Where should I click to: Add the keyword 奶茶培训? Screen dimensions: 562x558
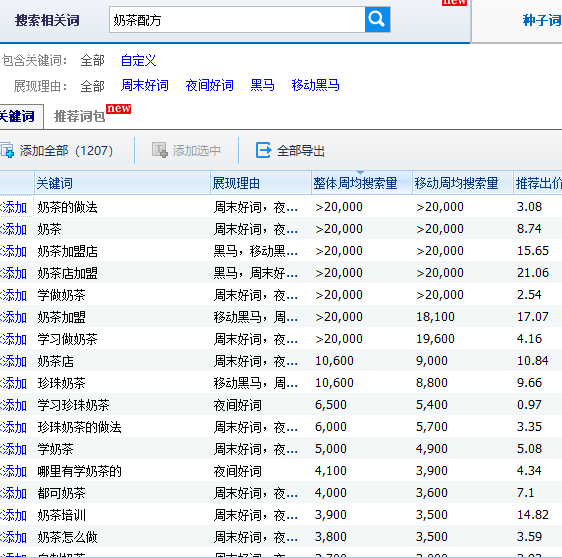click(14, 515)
